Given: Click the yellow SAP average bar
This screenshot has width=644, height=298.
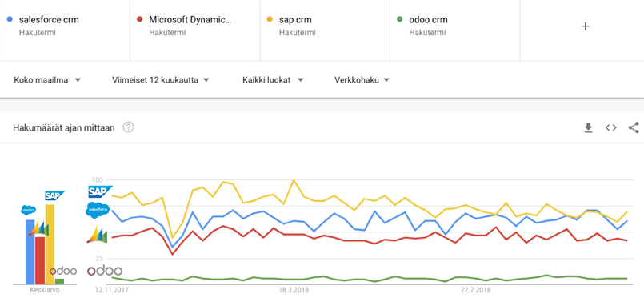Looking at the screenshot, I should 50,244.
